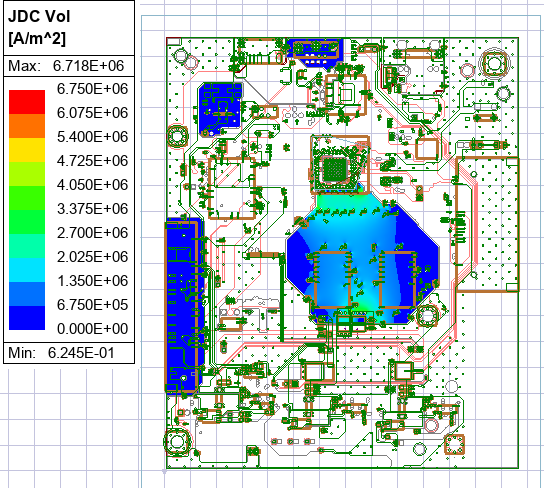Click the 0.000E+00 scale label
Screen dimensions: 544x488
click(x=92, y=329)
